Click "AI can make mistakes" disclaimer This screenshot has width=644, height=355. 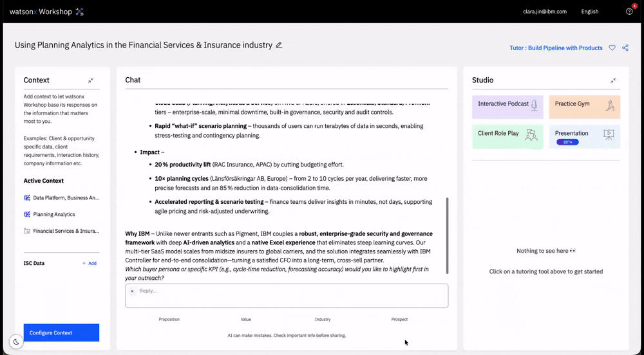287,335
